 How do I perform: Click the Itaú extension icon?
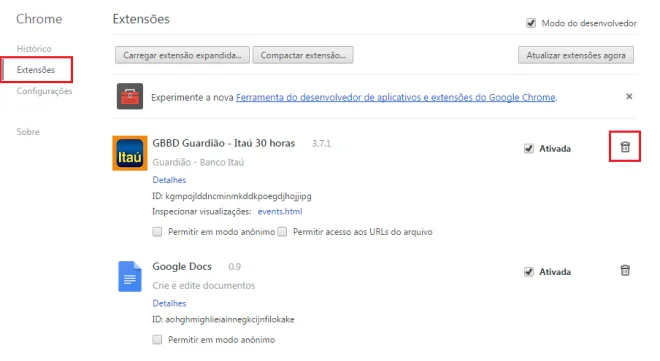click(130, 153)
